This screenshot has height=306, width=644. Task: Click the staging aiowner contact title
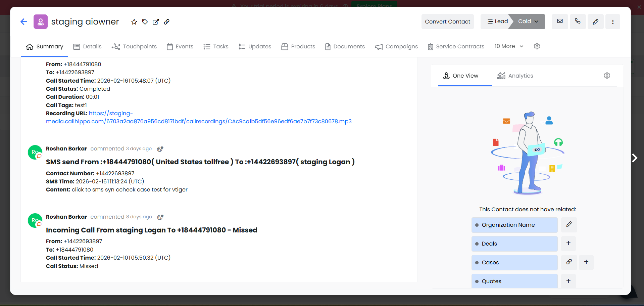[x=85, y=22]
